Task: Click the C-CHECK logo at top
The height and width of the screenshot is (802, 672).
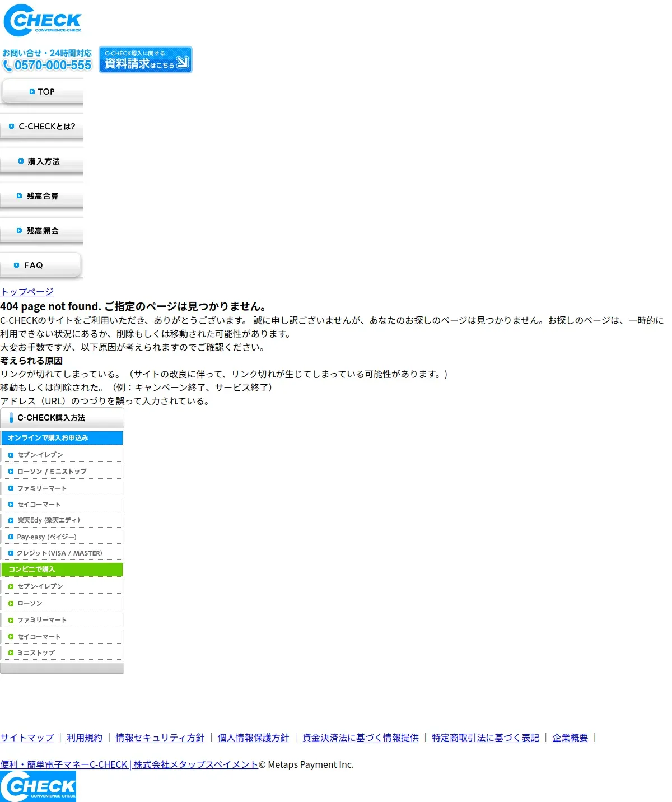Action: [x=42, y=20]
